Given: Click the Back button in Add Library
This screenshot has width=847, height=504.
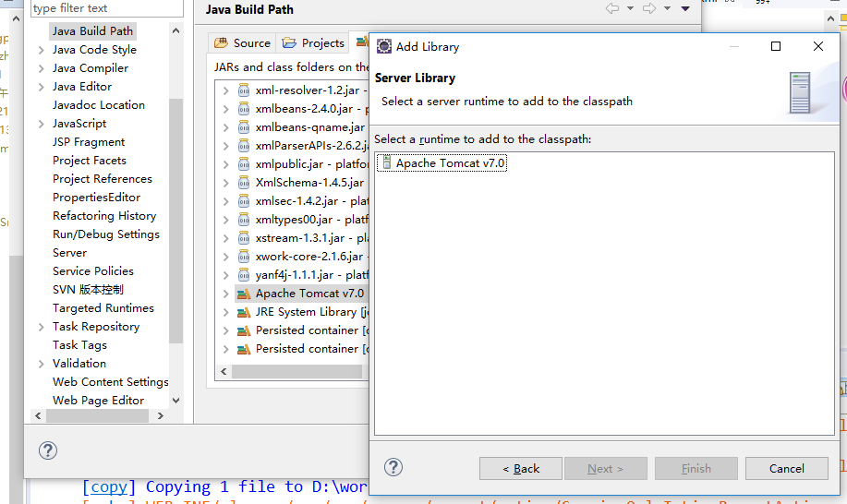Looking at the screenshot, I should pyautogui.click(x=521, y=468).
